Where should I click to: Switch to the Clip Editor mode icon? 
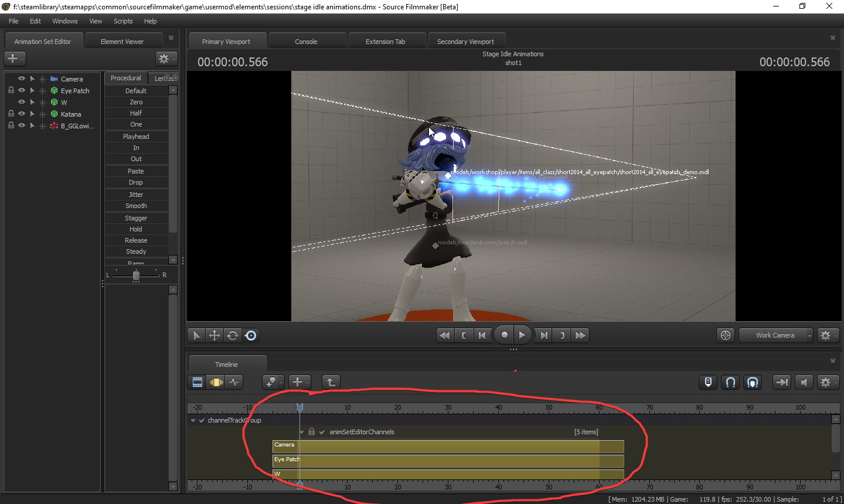click(198, 382)
